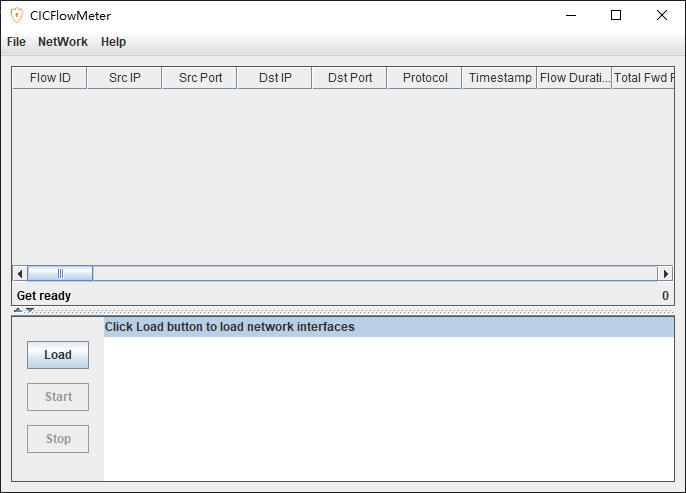Viewport: 686px width, 493px height.
Task: Click the disabled Start button
Action: click(x=58, y=397)
